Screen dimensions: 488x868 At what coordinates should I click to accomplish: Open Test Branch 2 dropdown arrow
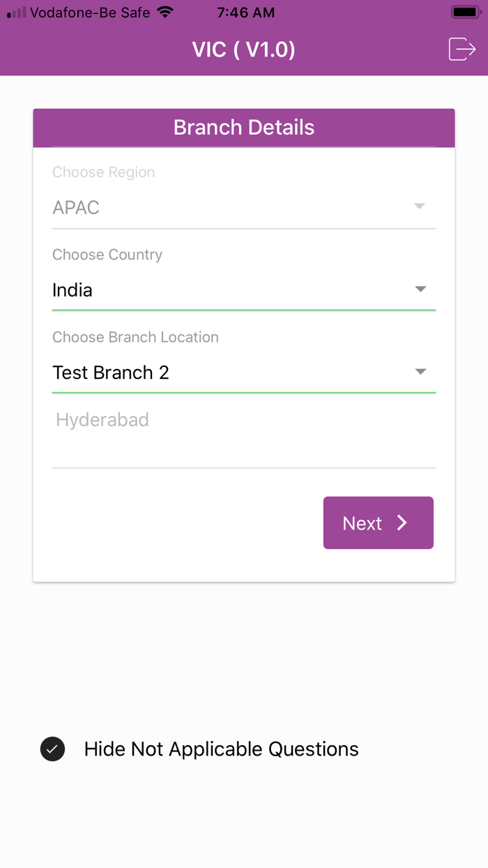click(420, 372)
